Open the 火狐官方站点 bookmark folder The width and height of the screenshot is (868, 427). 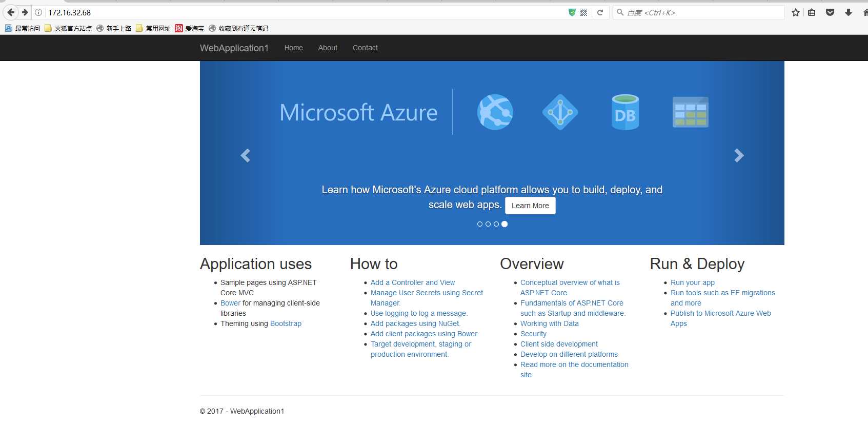pos(68,28)
